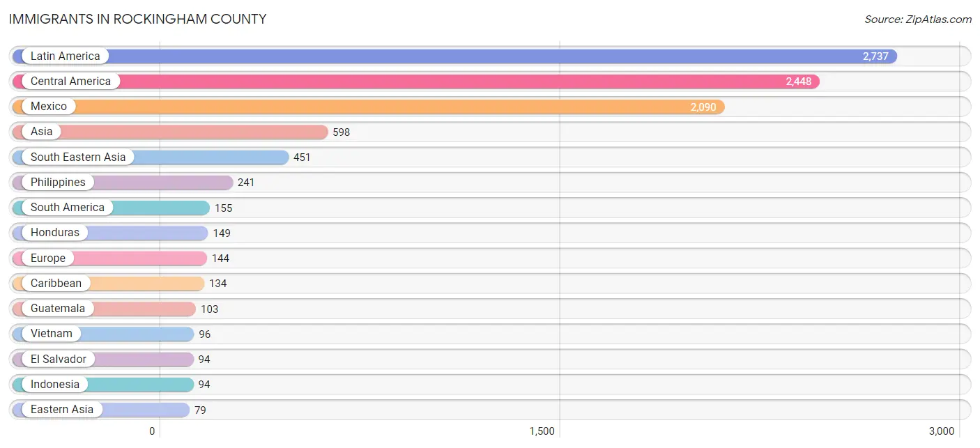Select the 241 value beside Philippines bar
Image resolution: width=980 pixels, height=448 pixels.
(x=246, y=183)
